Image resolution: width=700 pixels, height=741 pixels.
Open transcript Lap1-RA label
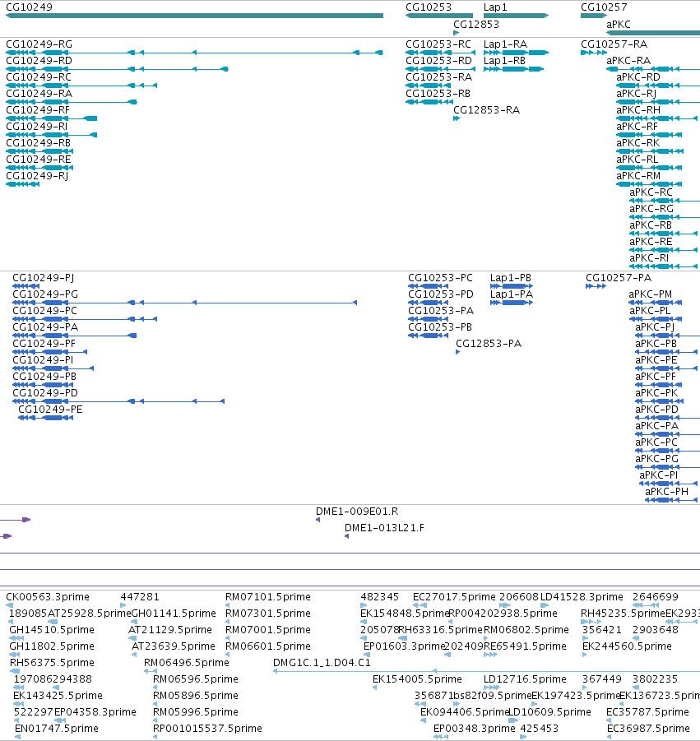click(505, 44)
